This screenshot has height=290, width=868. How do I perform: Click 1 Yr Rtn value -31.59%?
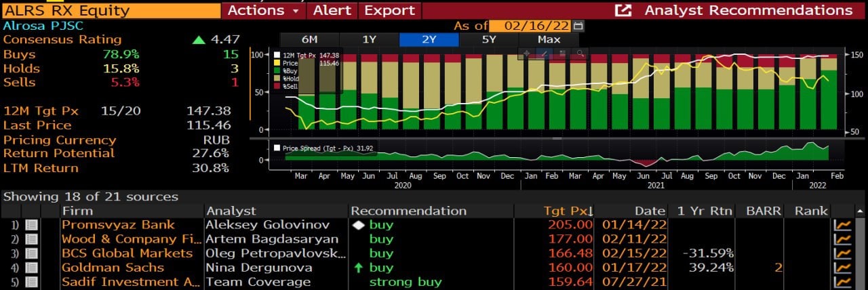click(708, 253)
